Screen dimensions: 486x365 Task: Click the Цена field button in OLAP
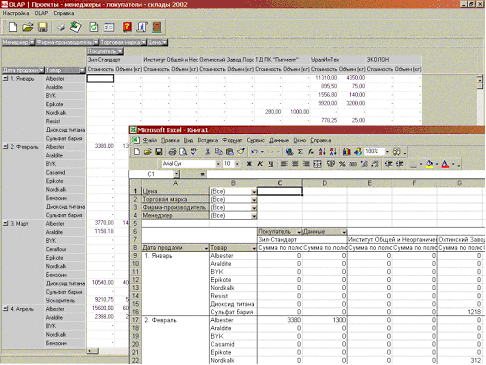[x=157, y=42]
